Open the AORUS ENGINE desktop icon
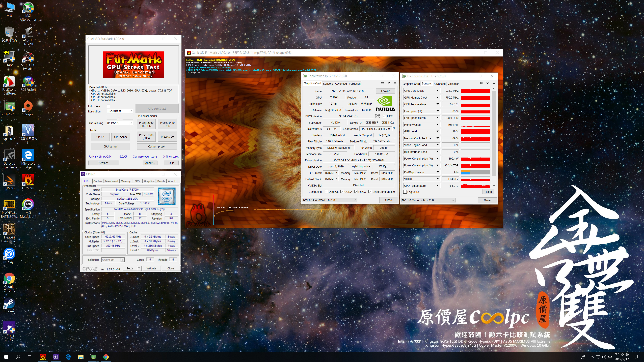Viewport: 644px width, 362px height. click(28, 36)
